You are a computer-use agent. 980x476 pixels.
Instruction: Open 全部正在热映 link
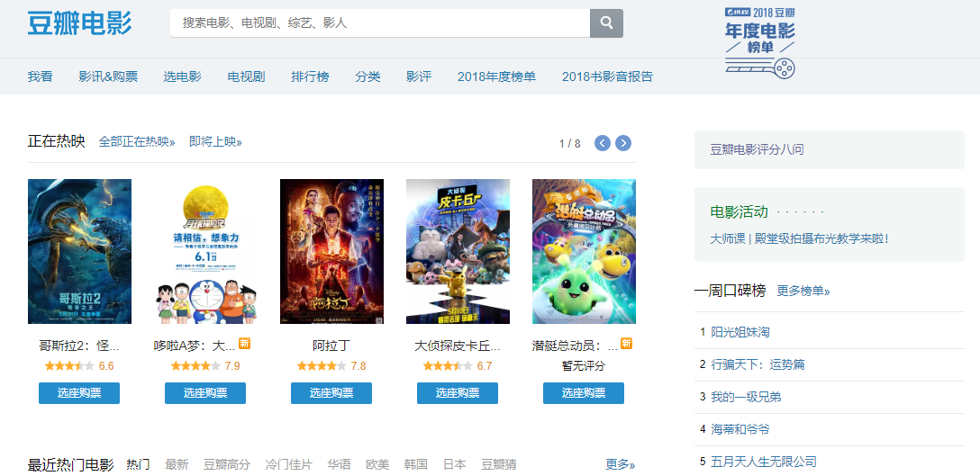click(137, 142)
